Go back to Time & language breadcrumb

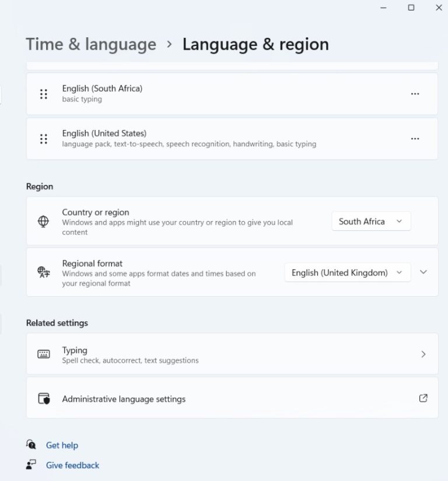[x=91, y=44]
